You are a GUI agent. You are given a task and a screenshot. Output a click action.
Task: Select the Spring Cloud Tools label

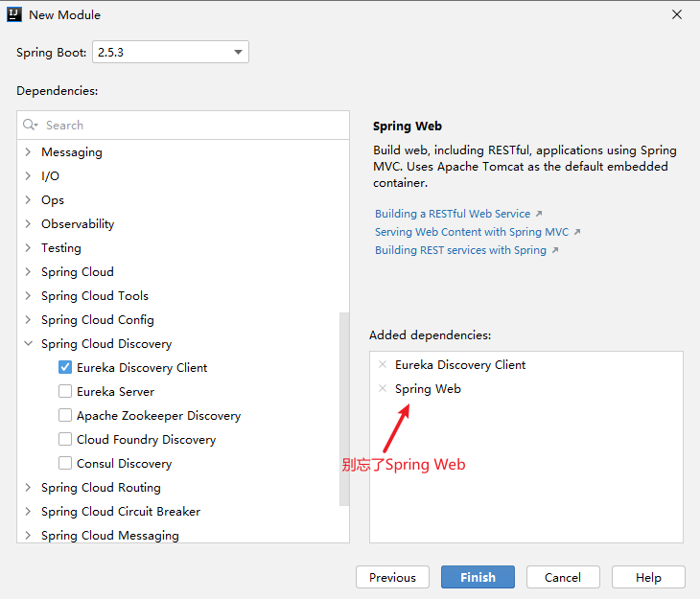[x=95, y=296]
